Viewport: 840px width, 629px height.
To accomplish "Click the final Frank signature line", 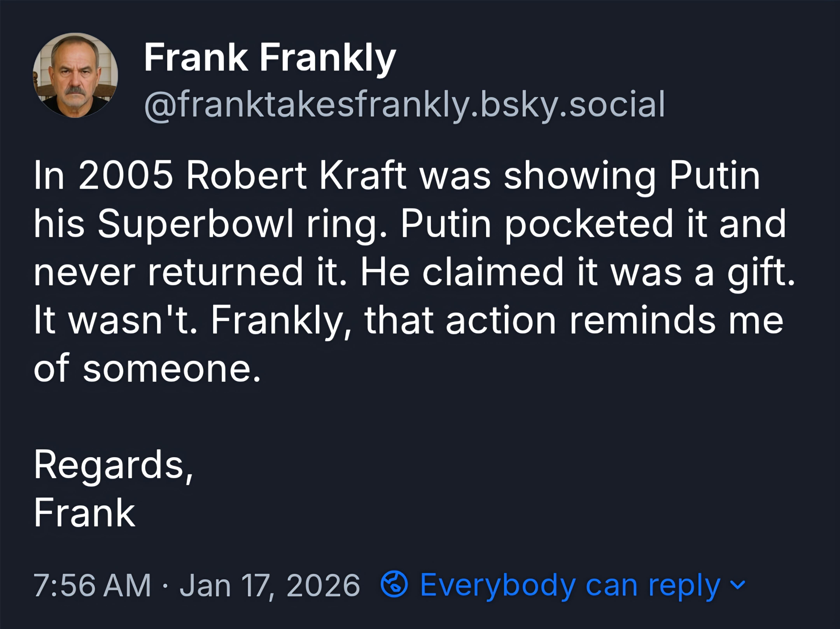I will pyautogui.click(x=84, y=513).
